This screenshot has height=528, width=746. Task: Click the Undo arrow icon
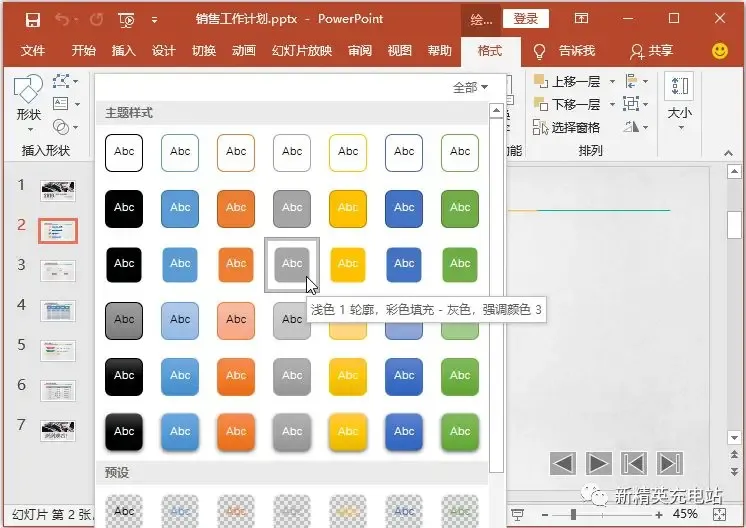click(x=62, y=19)
